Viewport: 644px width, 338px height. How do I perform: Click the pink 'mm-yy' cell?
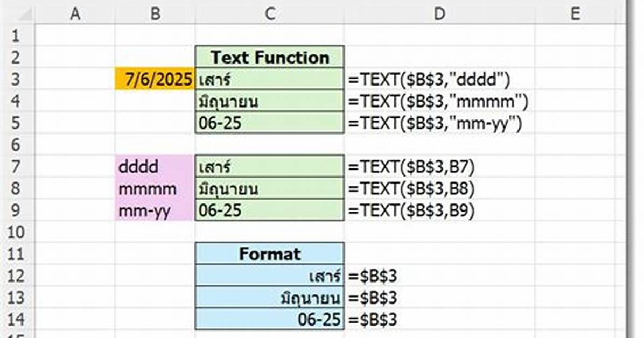pos(155,210)
